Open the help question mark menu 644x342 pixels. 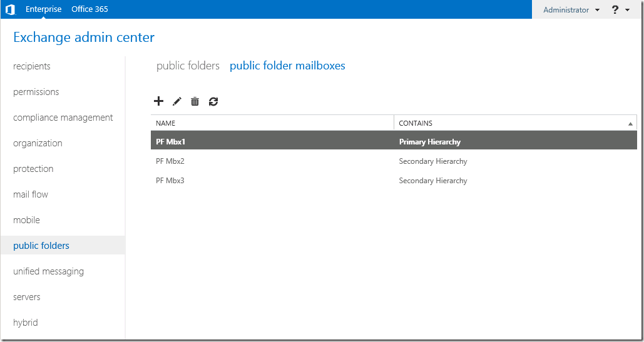click(x=620, y=10)
